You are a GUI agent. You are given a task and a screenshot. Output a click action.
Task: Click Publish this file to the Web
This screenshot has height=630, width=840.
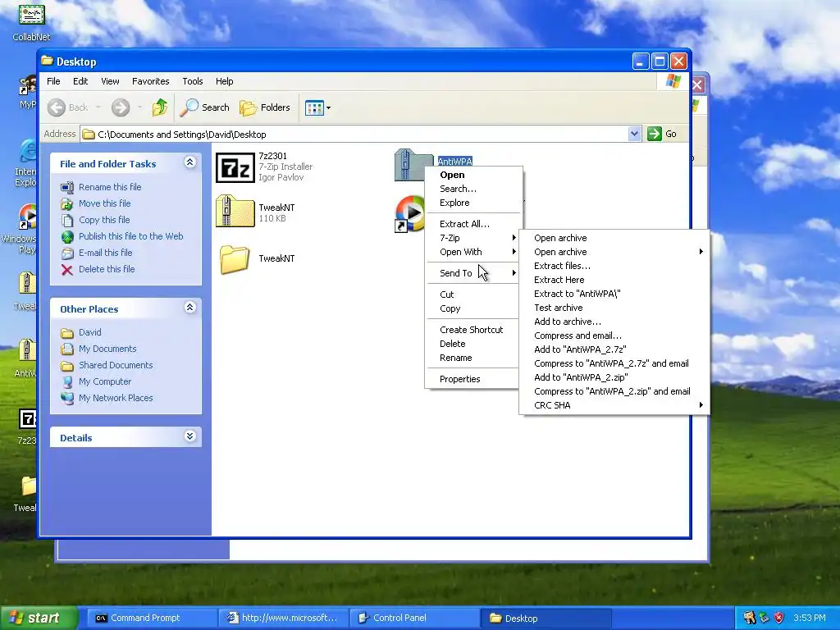[x=130, y=236]
